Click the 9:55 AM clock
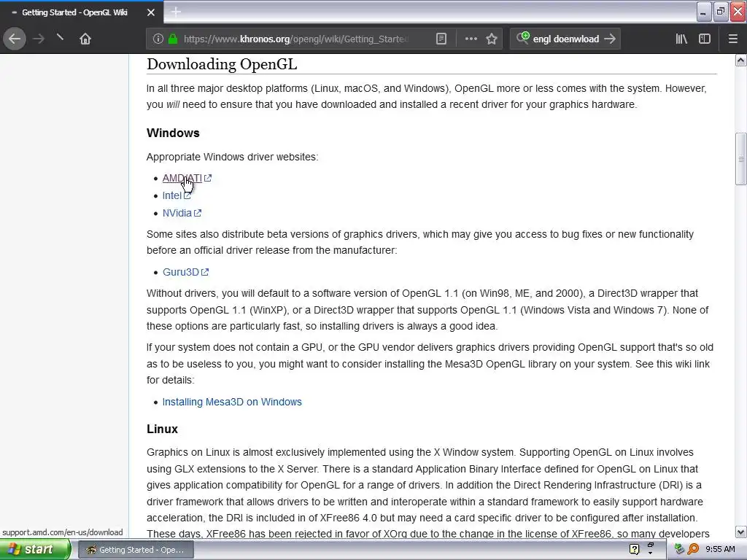Screen dimensions: 747x560 tap(720, 550)
